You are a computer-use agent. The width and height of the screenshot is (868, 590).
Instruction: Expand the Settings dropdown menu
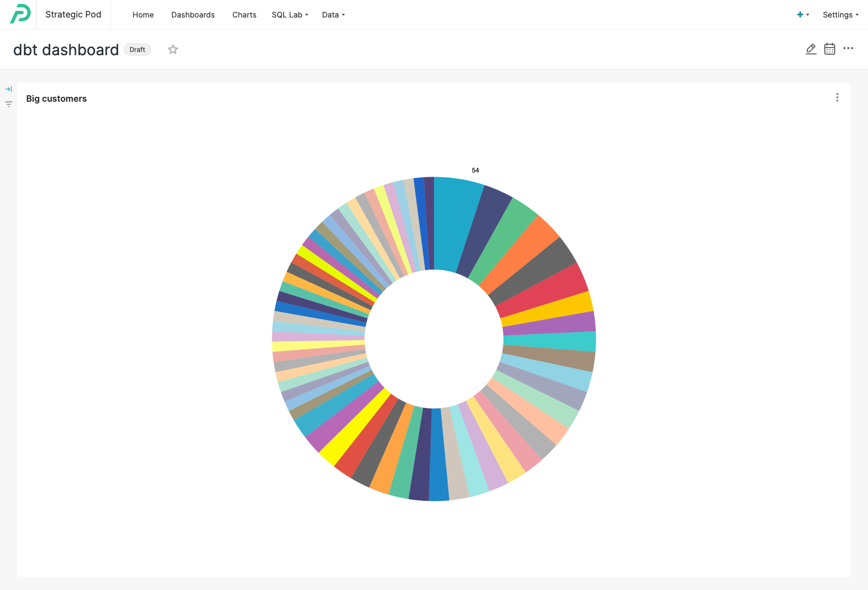840,15
